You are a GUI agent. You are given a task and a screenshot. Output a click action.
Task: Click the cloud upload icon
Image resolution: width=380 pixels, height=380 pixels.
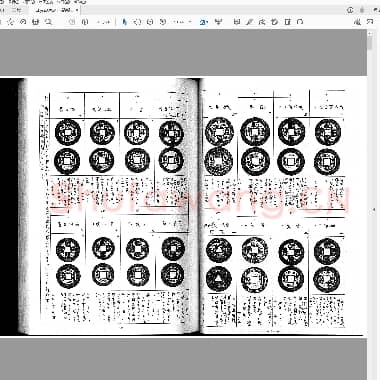(x=23, y=22)
